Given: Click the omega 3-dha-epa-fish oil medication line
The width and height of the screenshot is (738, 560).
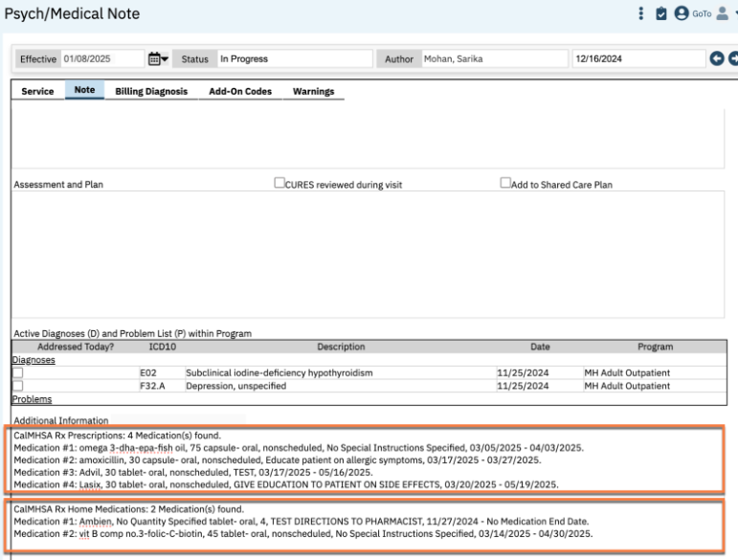Looking at the screenshot, I should point(299,448).
